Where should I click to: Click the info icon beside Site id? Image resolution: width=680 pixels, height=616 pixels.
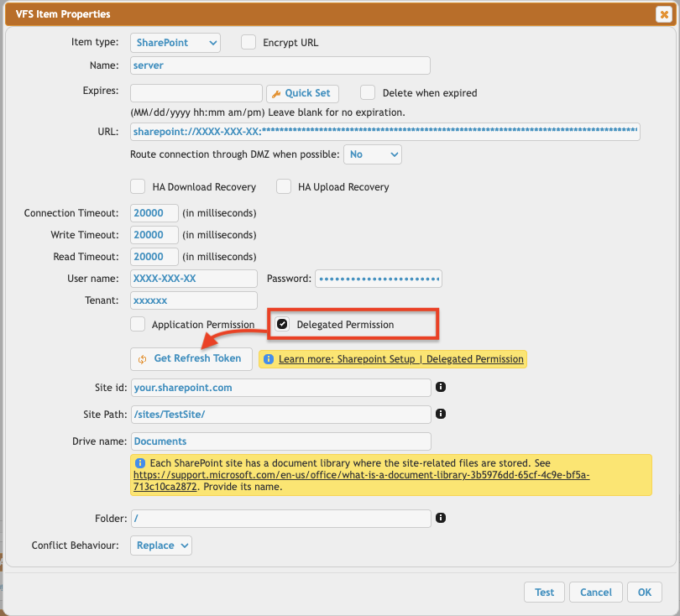click(x=441, y=387)
